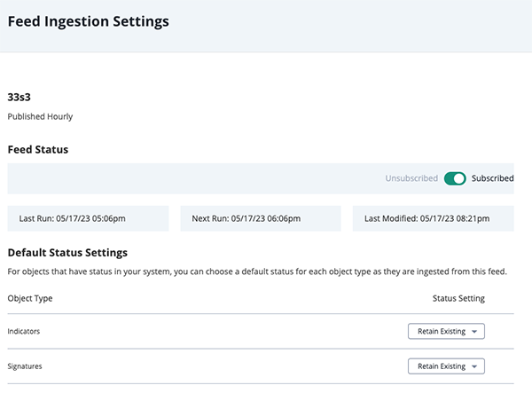532x409 pixels.
Task: Select the Signatures row label
Action: pos(25,366)
